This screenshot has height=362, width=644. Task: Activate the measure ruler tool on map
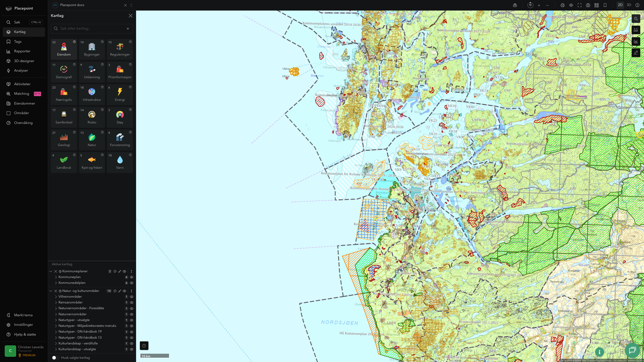click(636, 30)
